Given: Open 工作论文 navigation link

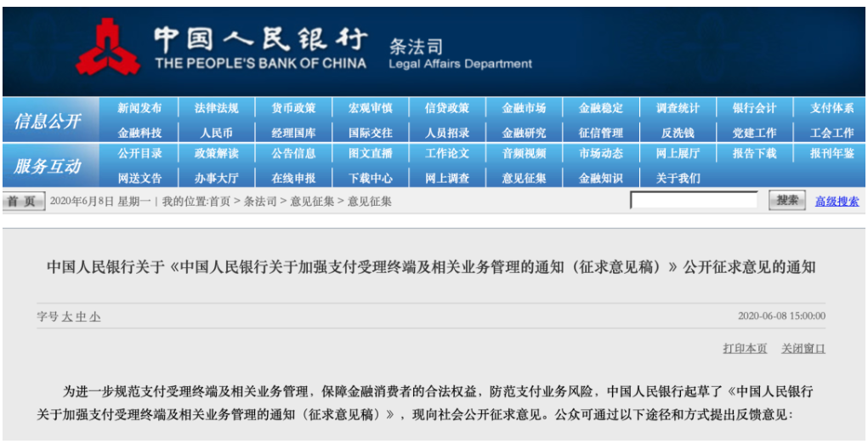Looking at the screenshot, I should click(447, 153).
